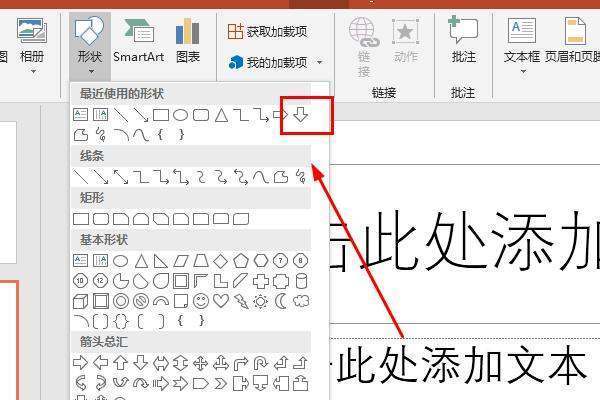This screenshot has width=600, height=400.
Task: Click the slide title placeholder 此处添加
Action: 465,244
